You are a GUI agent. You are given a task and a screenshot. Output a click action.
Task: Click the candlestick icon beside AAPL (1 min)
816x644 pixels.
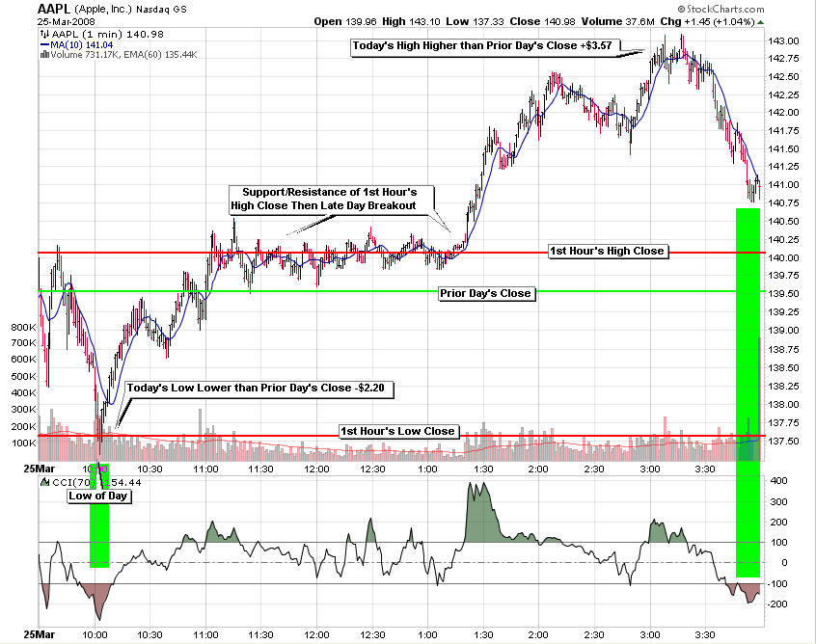coord(45,35)
